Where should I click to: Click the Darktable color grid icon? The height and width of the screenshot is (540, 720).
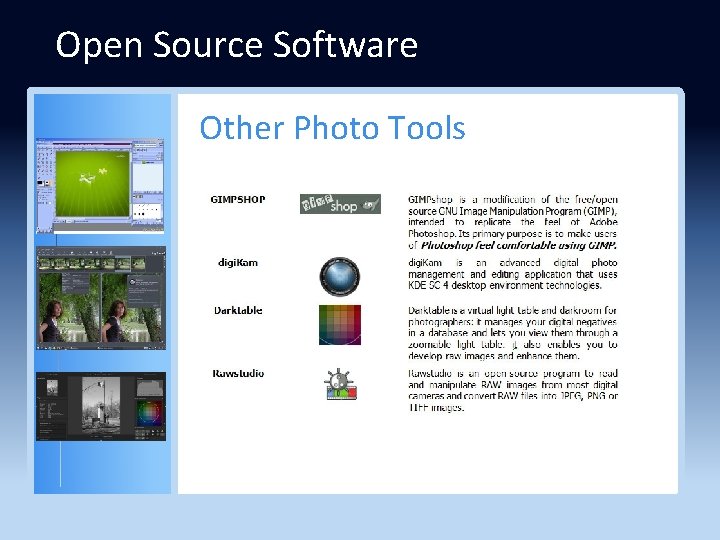click(x=340, y=325)
